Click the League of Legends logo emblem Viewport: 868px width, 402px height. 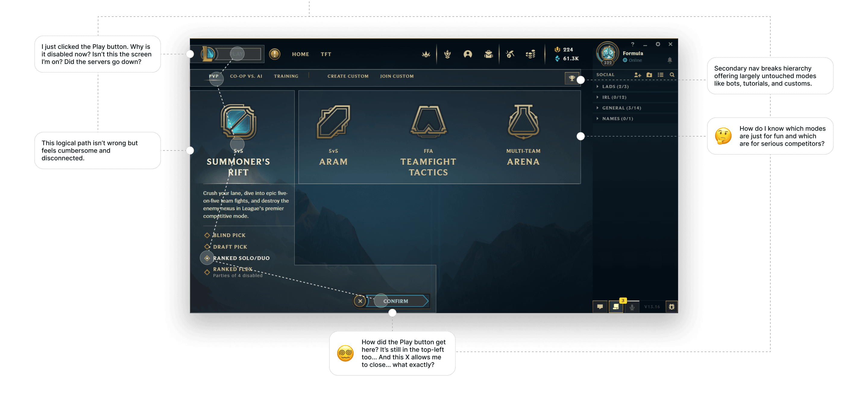(x=208, y=54)
